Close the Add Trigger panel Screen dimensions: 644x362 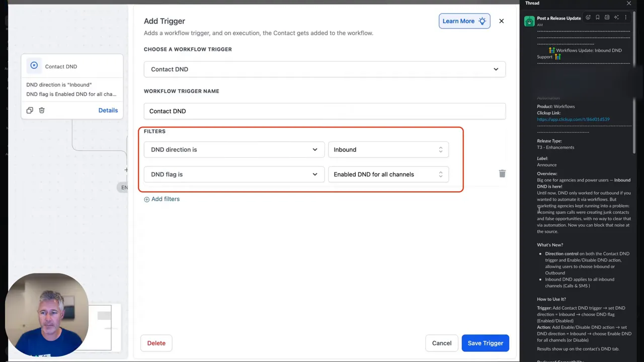point(501,21)
